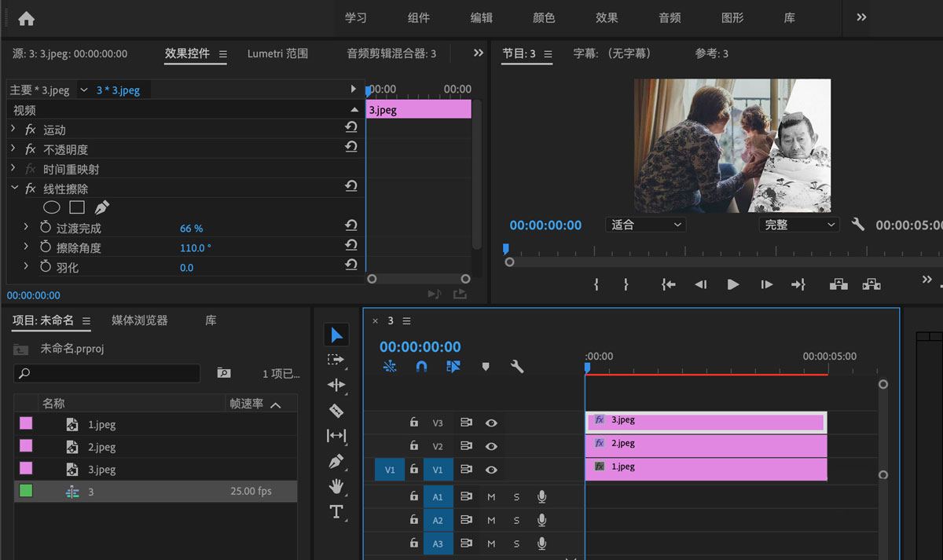Hide the V2 track output with the eye toggle
This screenshot has width=943, height=560.
pyautogui.click(x=491, y=445)
